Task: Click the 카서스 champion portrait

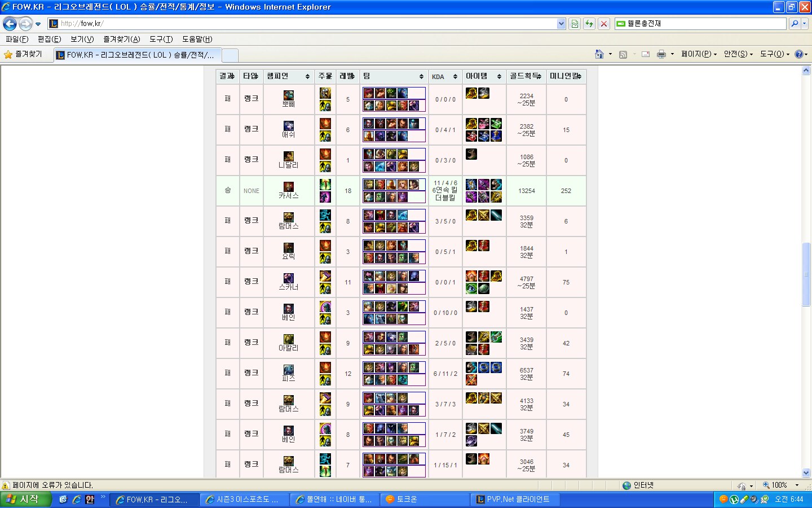Action: (x=289, y=186)
